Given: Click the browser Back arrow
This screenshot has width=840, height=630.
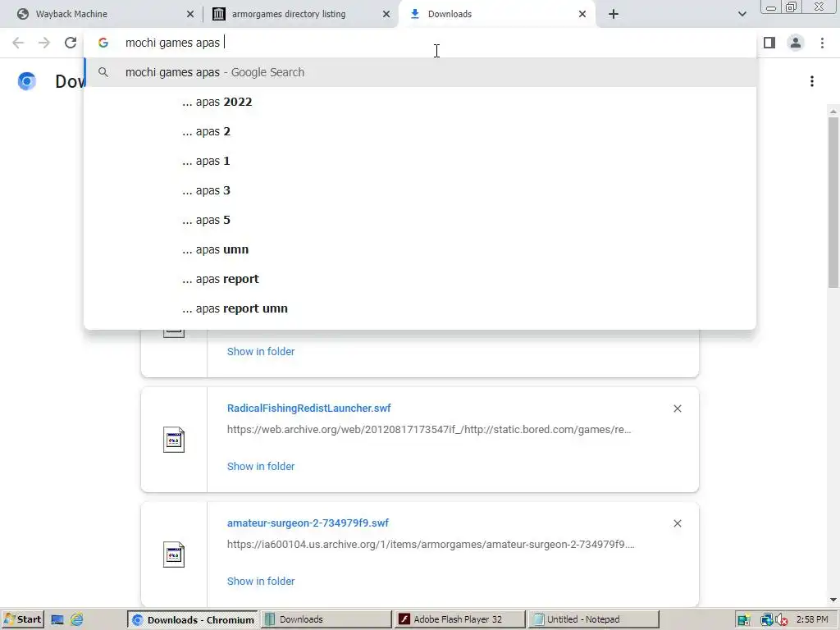Looking at the screenshot, I should click(18, 43).
